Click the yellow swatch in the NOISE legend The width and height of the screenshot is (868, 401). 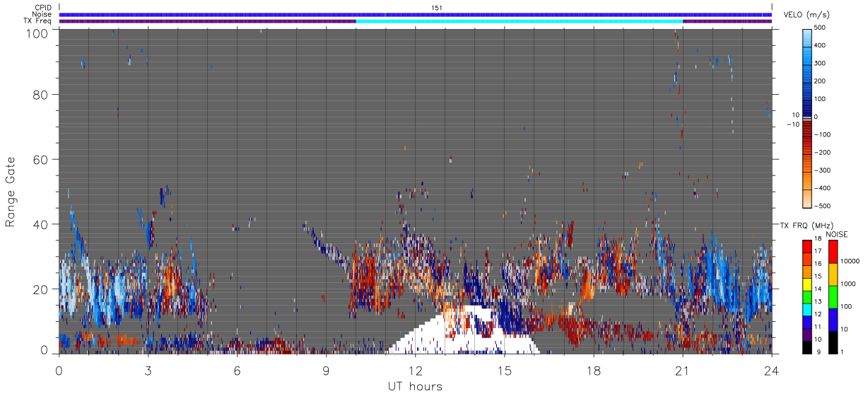tap(833, 274)
